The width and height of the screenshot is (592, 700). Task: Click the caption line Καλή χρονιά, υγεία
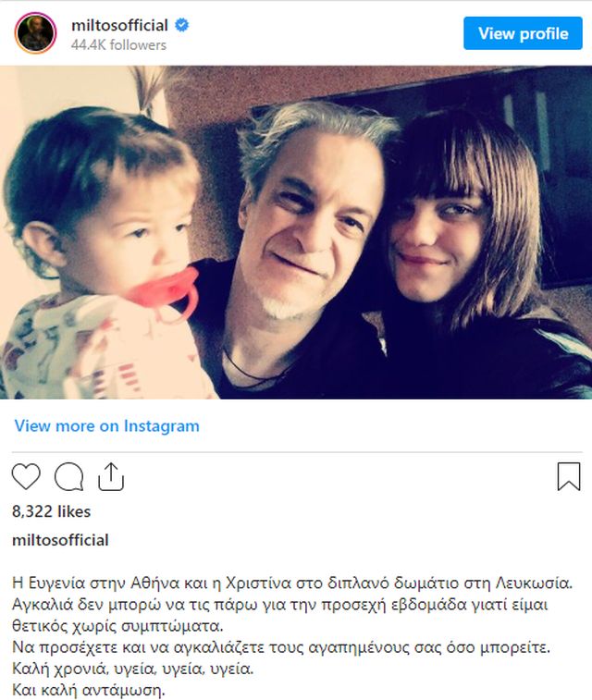tap(132, 669)
